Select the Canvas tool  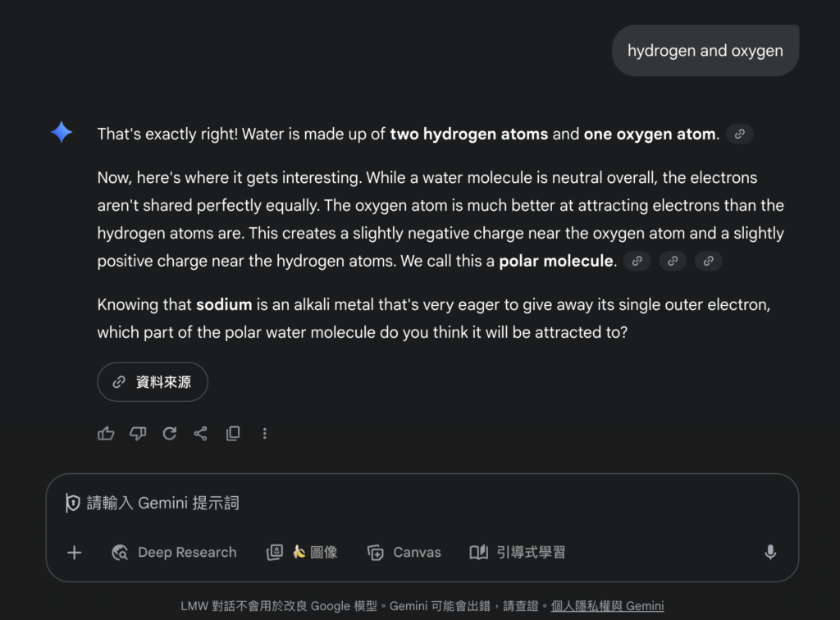click(x=404, y=553)
